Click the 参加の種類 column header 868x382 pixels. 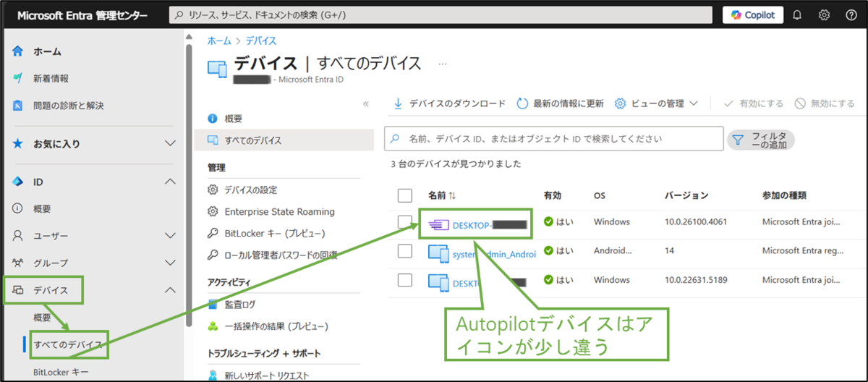pos(785,195)
